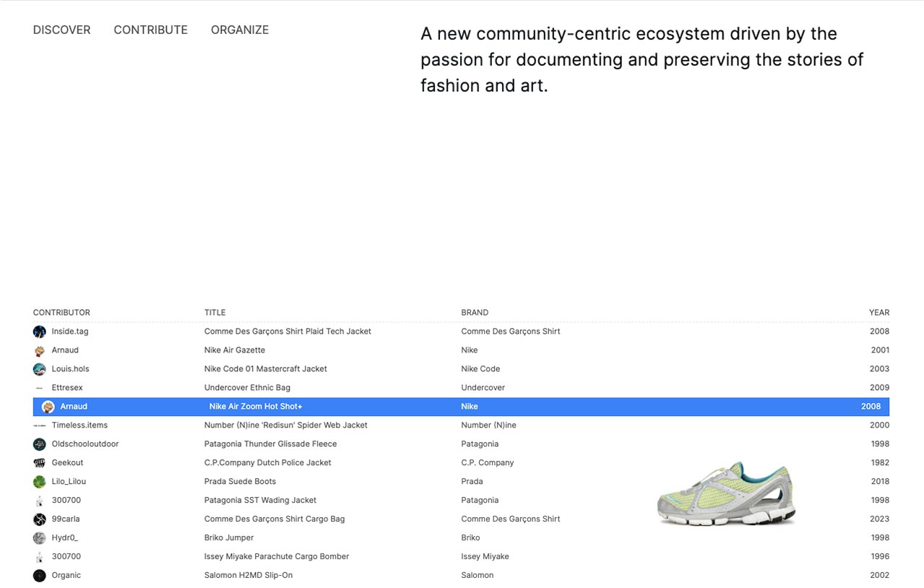Click Hydr0_ avatar icon
This screenshot has width=924, height=588.
40,538
